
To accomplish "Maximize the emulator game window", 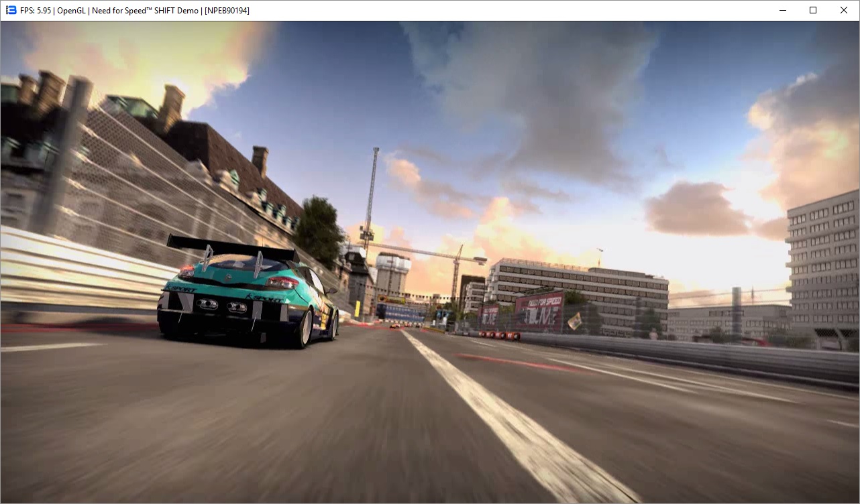I will click(813, 11).
